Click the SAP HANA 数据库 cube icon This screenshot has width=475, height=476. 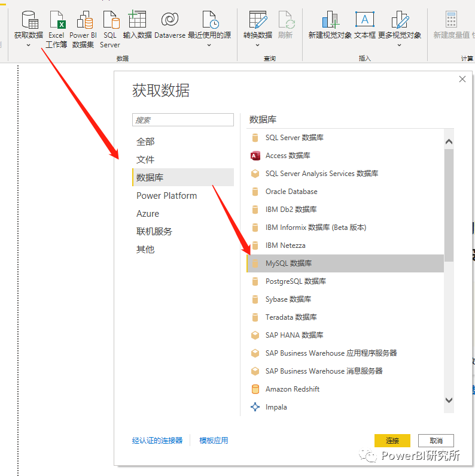click(255, 335)
